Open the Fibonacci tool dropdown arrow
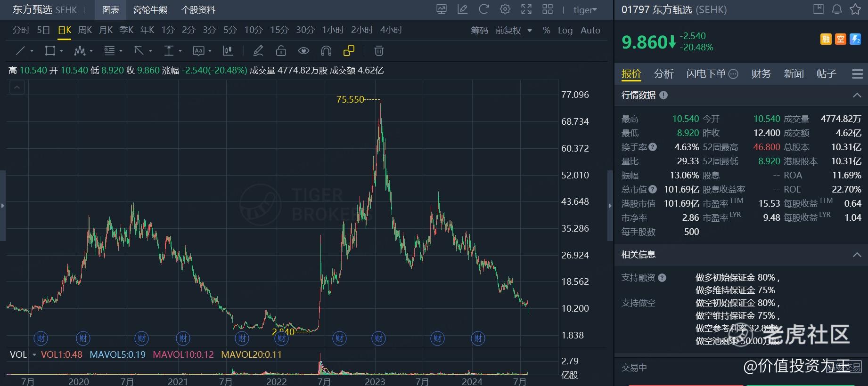This screenshot has height=386, width=868. (x=121, y=51)
